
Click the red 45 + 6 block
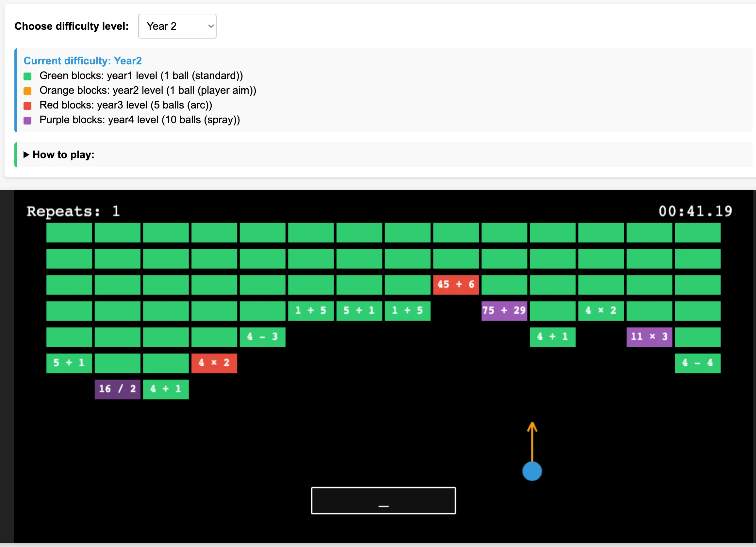click(456, 284)
